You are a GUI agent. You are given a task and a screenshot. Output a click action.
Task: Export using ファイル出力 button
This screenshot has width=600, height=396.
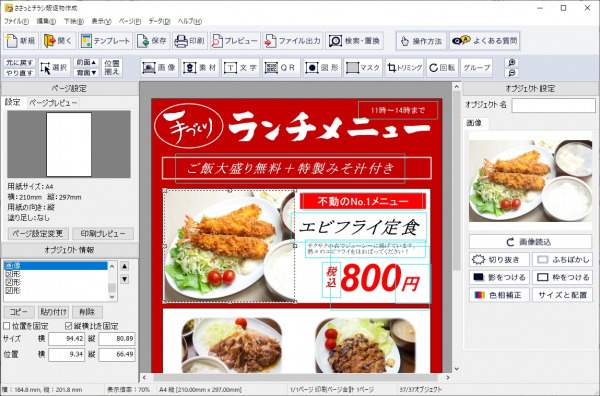[293, 41]
